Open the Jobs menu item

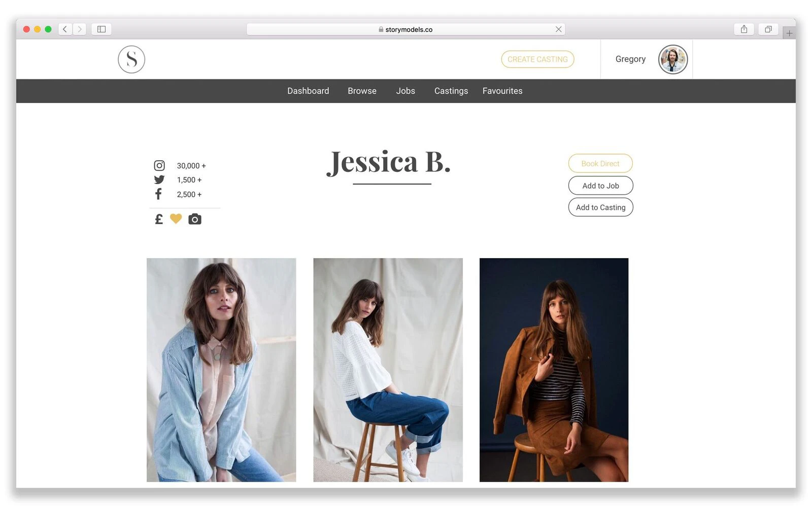(x=405, y=91)
